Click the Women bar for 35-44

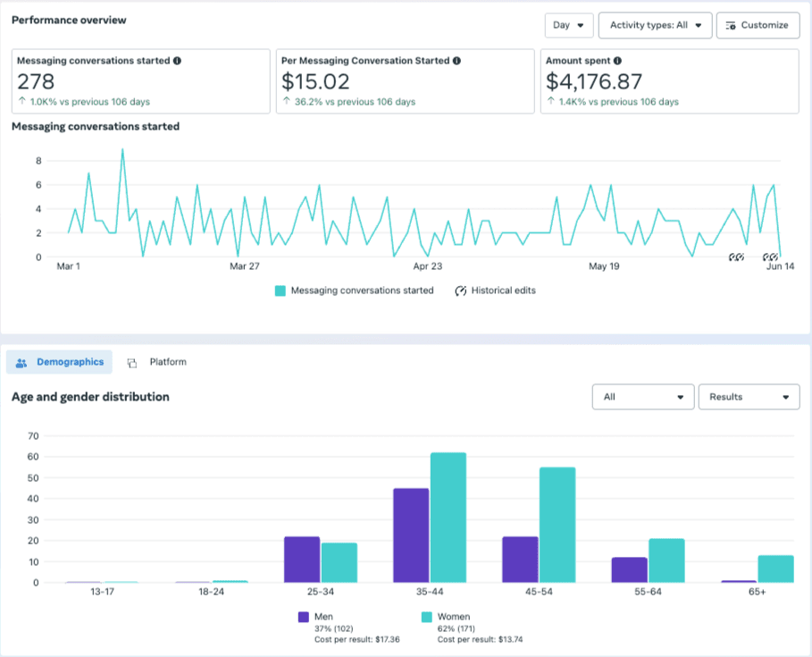coord(448,518)
